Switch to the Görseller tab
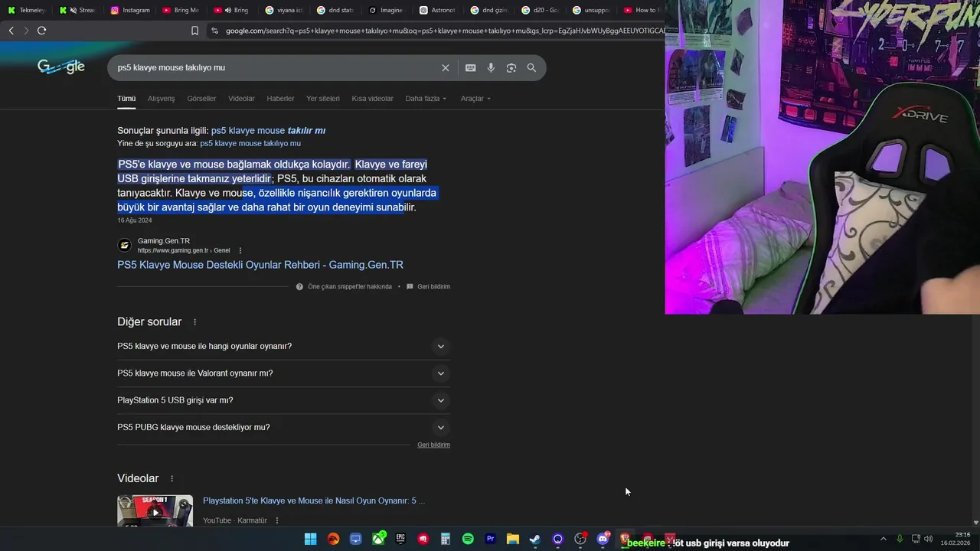 tap(201, 99)
